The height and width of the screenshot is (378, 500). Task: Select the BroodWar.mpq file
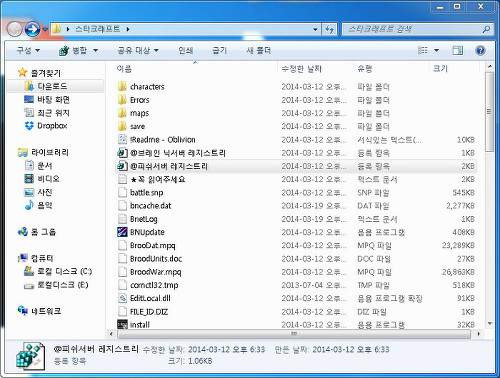(155, 272)
